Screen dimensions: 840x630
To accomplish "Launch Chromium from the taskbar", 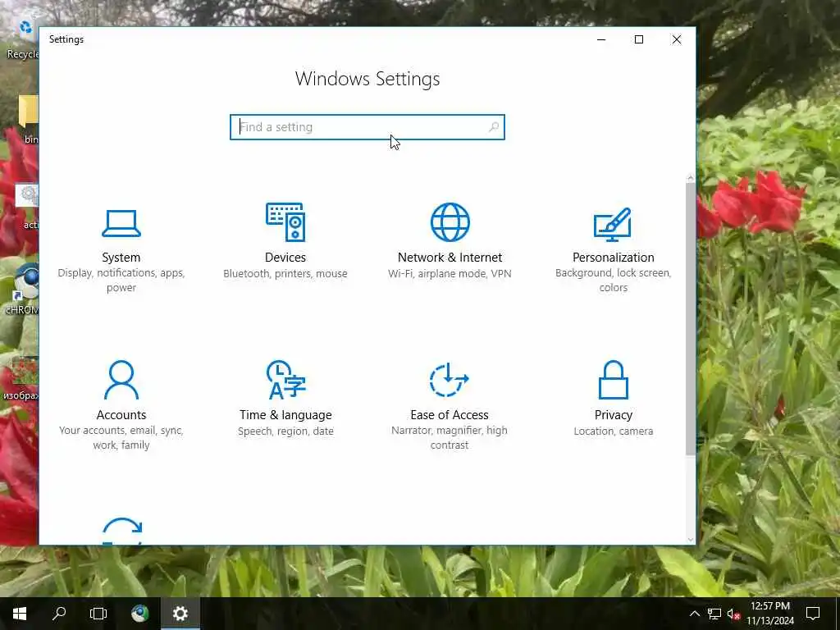I will pos(139,614).
